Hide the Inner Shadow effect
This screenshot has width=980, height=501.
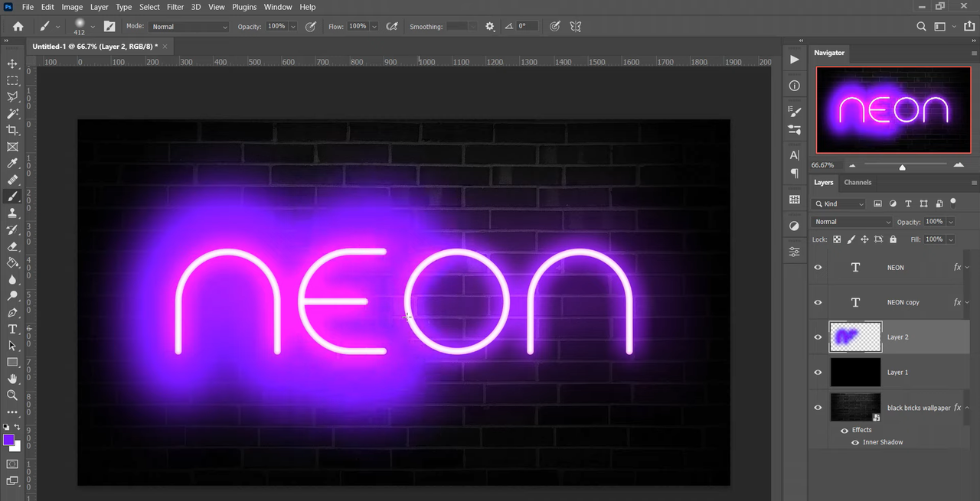855,442
